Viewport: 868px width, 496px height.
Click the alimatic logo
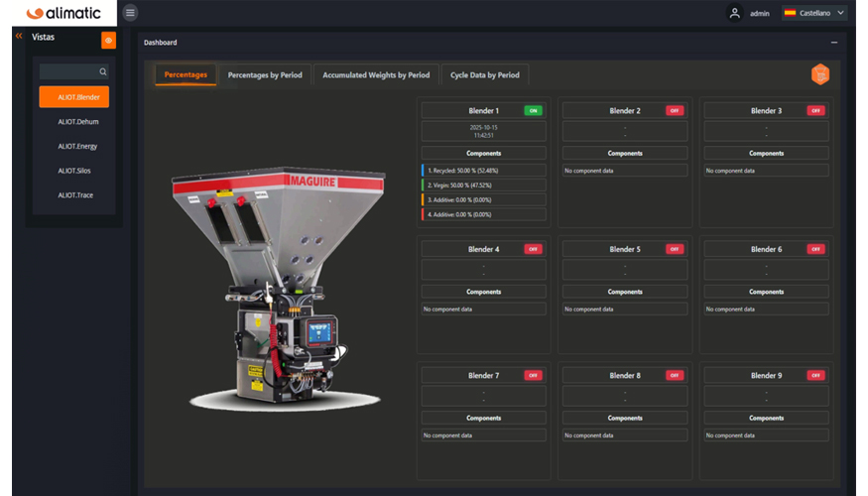point(63,13)
